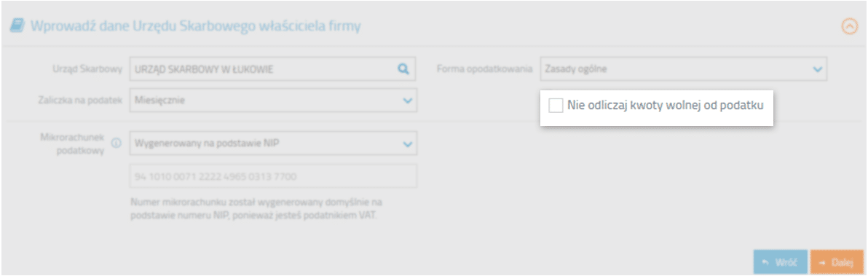Open the Forma opodatkowania dropdown
The height and width of the screenshot is (276, 868).
click(683, 69)
